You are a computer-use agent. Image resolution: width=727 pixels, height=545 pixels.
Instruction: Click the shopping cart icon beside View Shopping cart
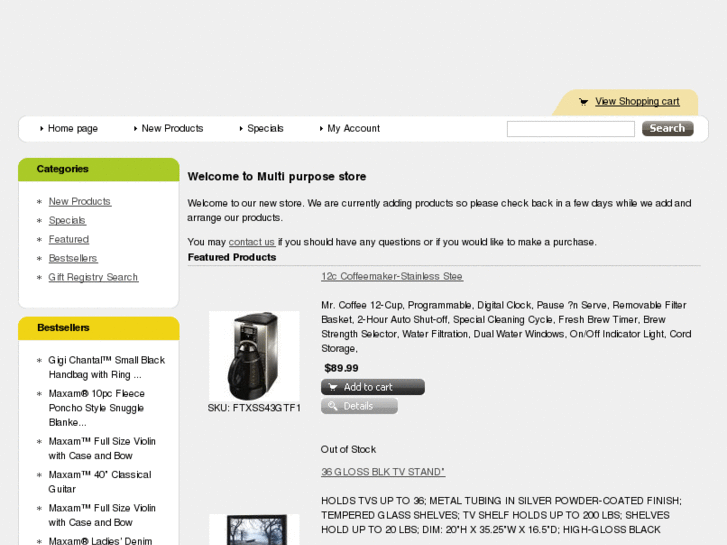(x=583, y=102)
